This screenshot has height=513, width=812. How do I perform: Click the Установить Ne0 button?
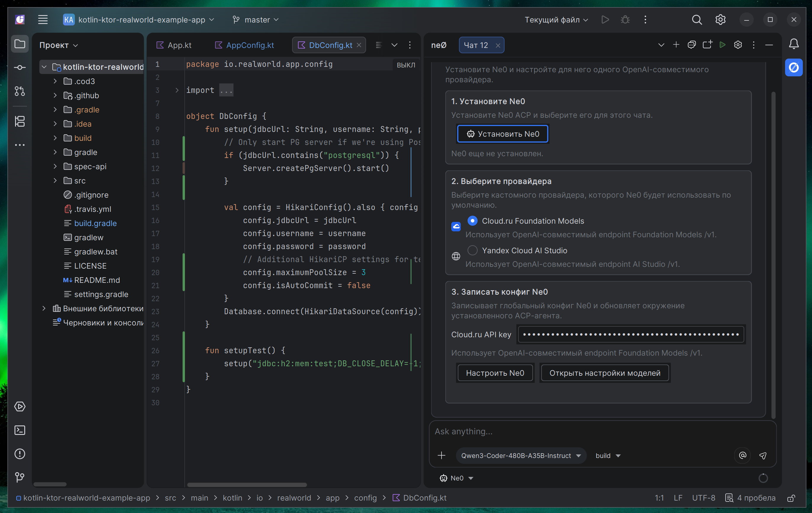point(502,134)
